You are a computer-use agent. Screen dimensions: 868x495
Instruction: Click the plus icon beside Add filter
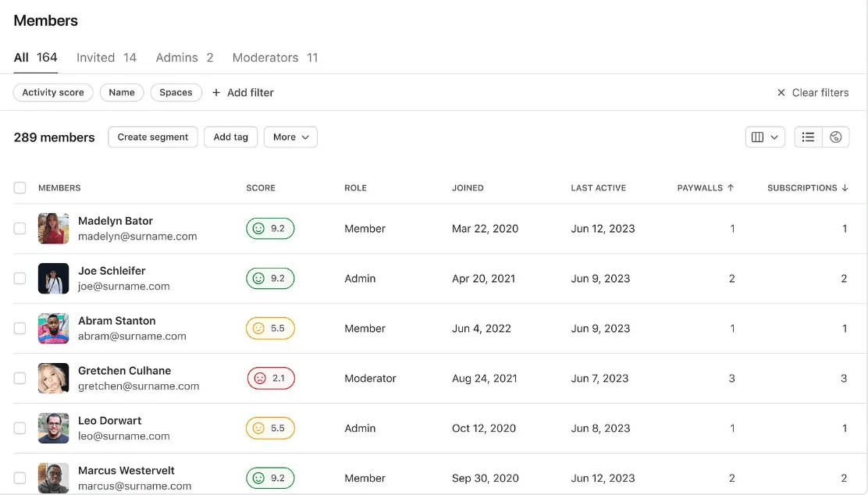point(216,93)
